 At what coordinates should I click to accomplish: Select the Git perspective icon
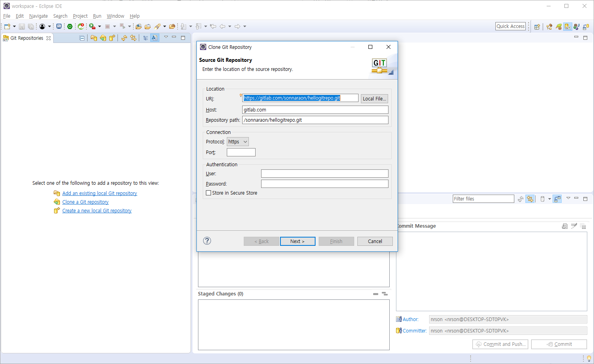(568, 27)
